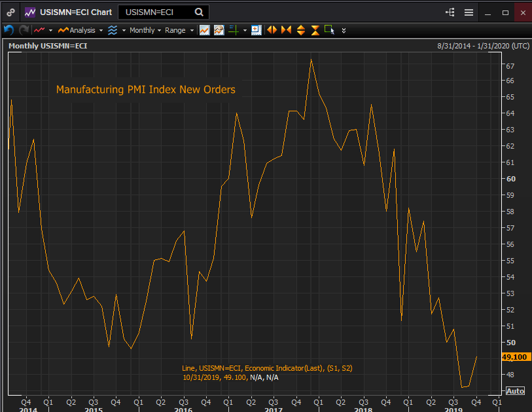This screenshot has width=532, height=412.
Task: Click the undo arrow in the toolbar
Action: point(9,30)
